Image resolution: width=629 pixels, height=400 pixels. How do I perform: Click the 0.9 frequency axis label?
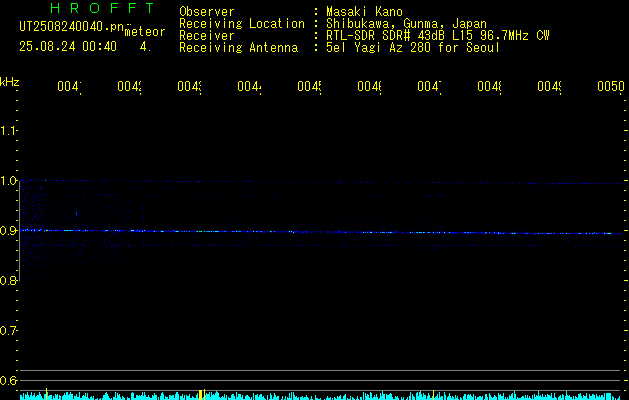[9, 231]
